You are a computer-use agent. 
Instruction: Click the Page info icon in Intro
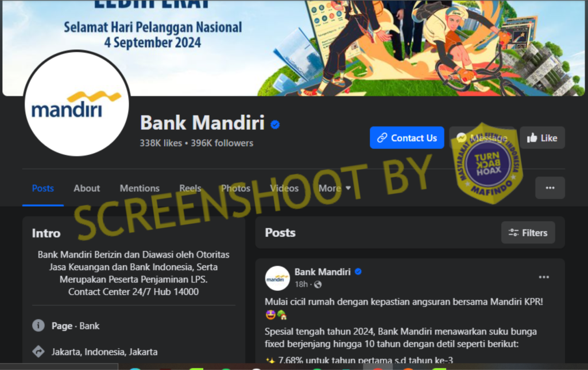point(38,325)
